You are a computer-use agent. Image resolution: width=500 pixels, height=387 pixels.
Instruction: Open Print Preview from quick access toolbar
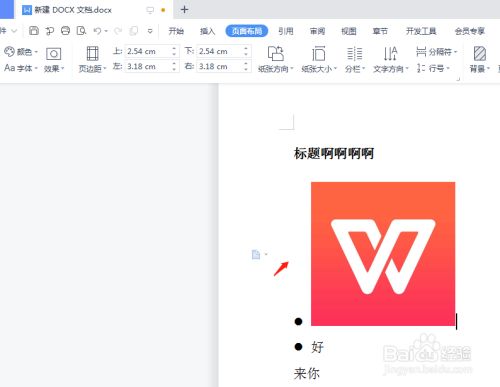click(x=81, y=31)
